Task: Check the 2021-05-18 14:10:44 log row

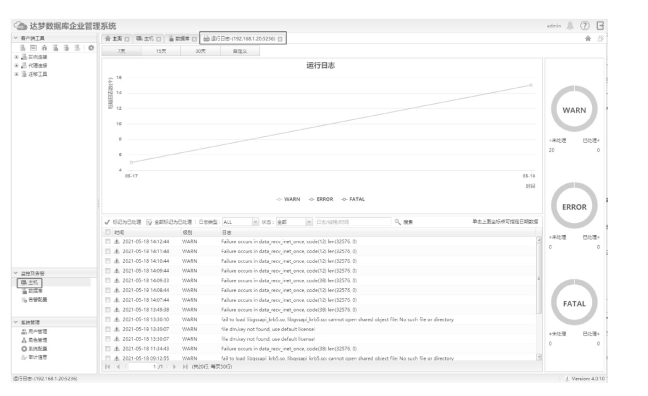Action: pyautogui.click(x=108, y=261)
